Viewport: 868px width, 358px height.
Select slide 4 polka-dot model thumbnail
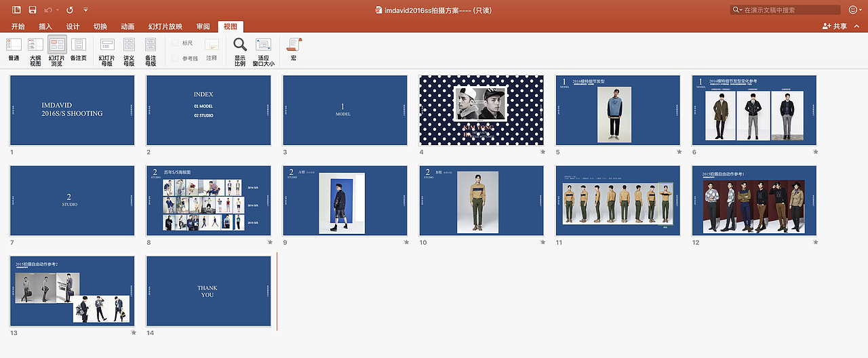(481, 111)
